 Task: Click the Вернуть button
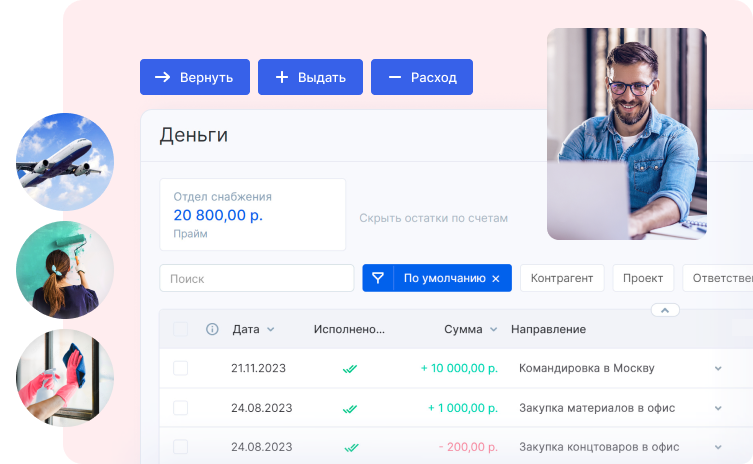pos(194,77)
